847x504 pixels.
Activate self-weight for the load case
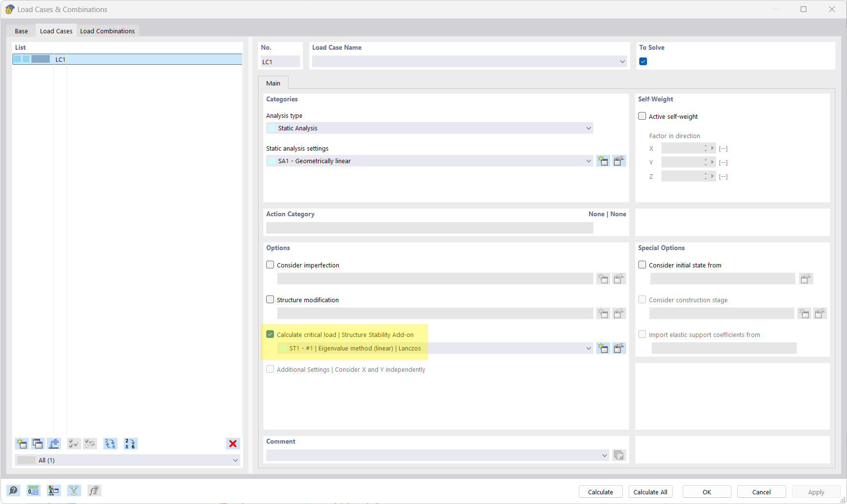point(642,116)
